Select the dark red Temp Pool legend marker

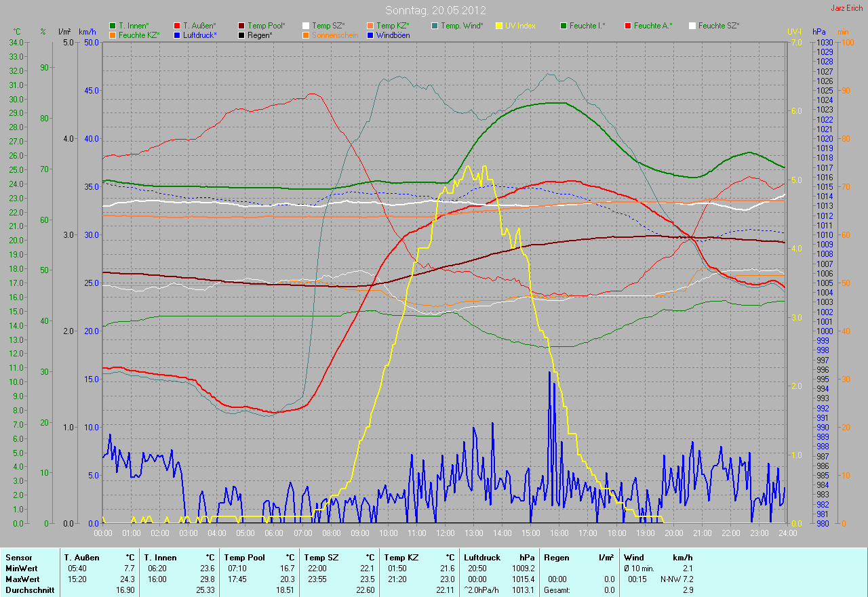click(241, 26)
